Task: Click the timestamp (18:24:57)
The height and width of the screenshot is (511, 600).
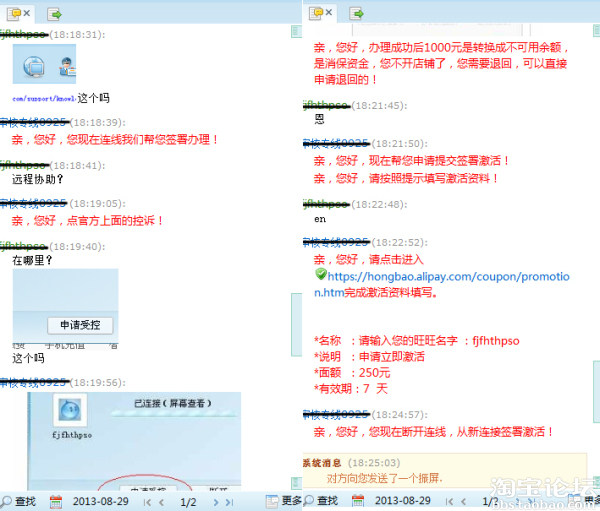Action: pyautogui.click(x=399, y=415)
